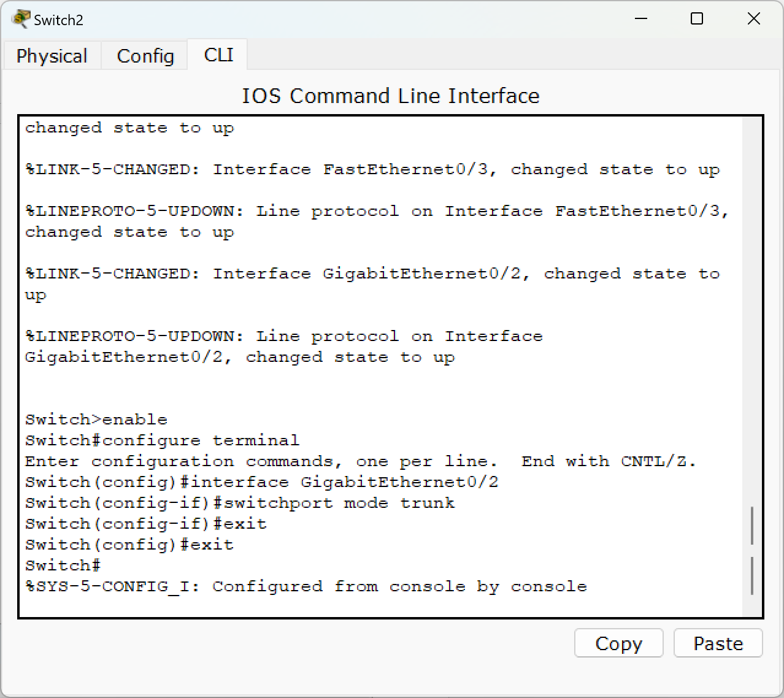Image resolution: width=784 pixels, height=698 pixels.
Task: Select the CLI tab
Action: click(x=218, y=55)
